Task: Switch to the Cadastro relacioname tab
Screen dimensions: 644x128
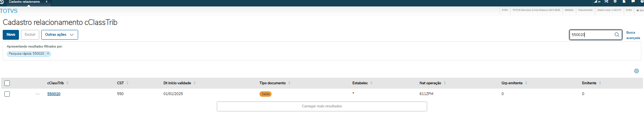Action: pyautogui.click(x=24, y=2)
